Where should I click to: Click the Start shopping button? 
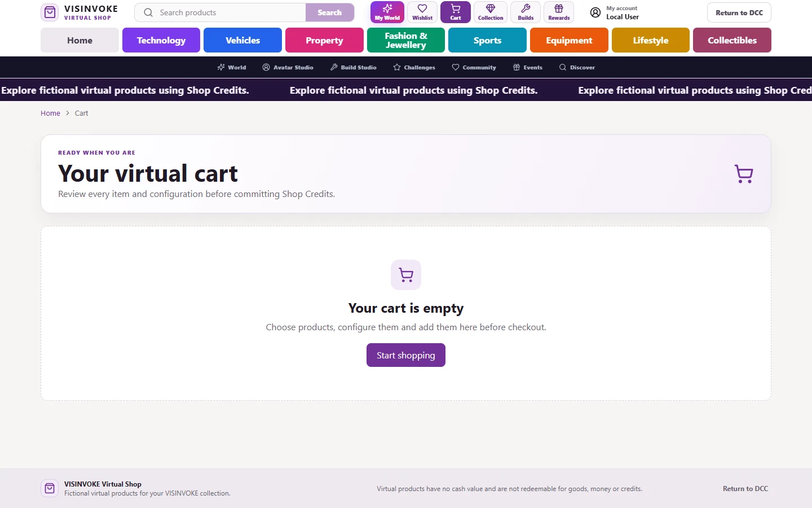coord(406,355)
